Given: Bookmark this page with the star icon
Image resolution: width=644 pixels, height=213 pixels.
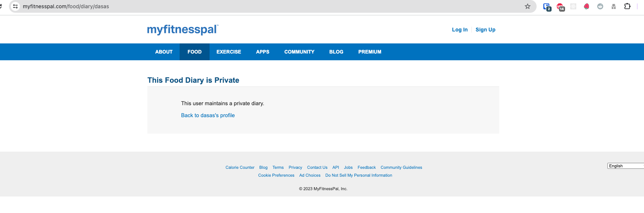Looking at the screenshot, I should click(x=528, y=6).
